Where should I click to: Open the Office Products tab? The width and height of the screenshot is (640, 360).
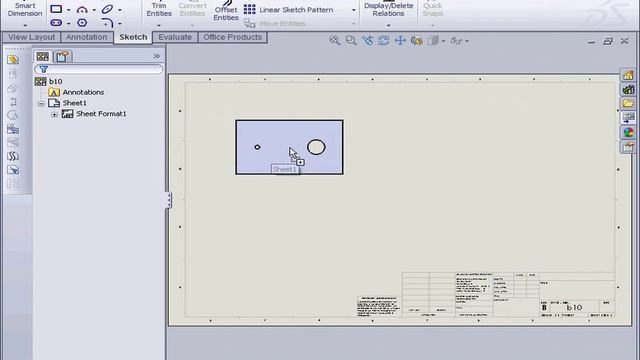click(233, 37)
